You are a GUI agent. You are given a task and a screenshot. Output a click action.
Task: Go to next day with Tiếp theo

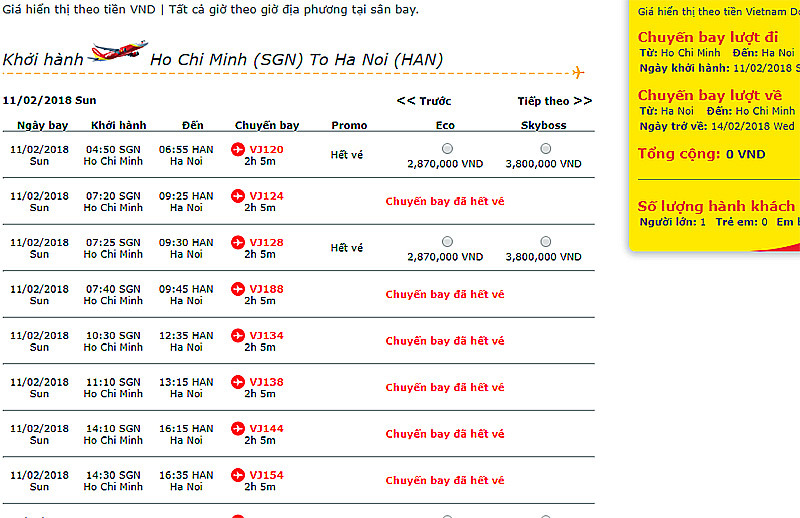point(554,101)
